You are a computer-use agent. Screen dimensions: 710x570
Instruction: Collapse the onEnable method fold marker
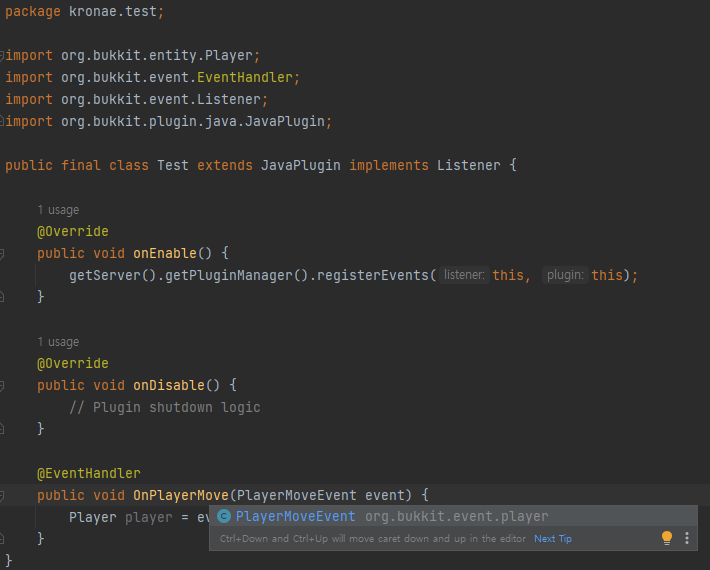coord(2,254)
